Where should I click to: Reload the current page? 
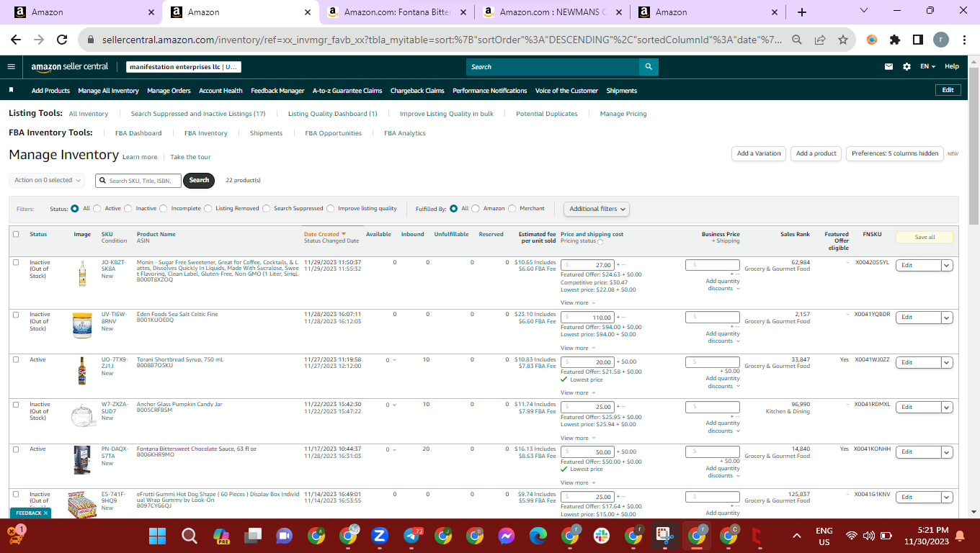[62, 40]
